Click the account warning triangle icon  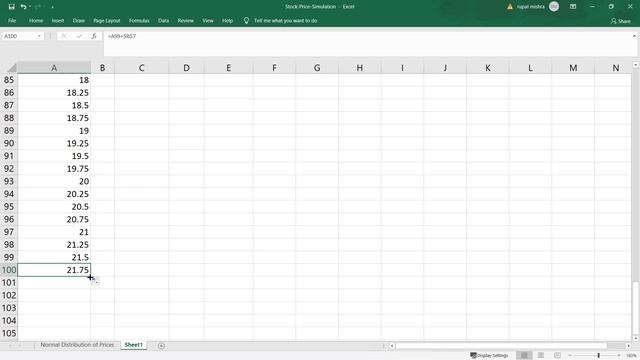pyautogui.click(x=510, y=7)
